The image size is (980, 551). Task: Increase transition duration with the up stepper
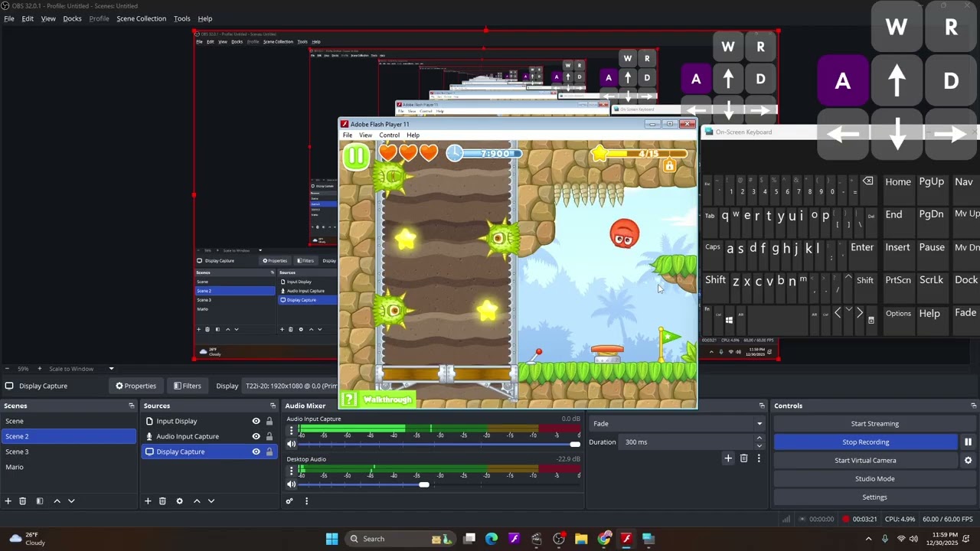(x=759, y=439)
